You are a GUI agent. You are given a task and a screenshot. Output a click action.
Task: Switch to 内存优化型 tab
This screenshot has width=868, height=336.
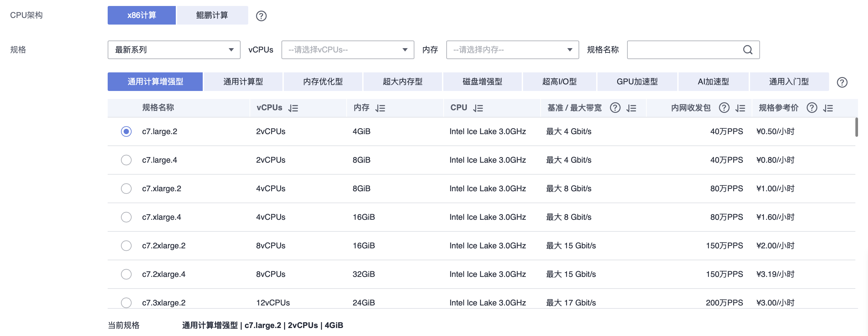click(x=323, y=82)
